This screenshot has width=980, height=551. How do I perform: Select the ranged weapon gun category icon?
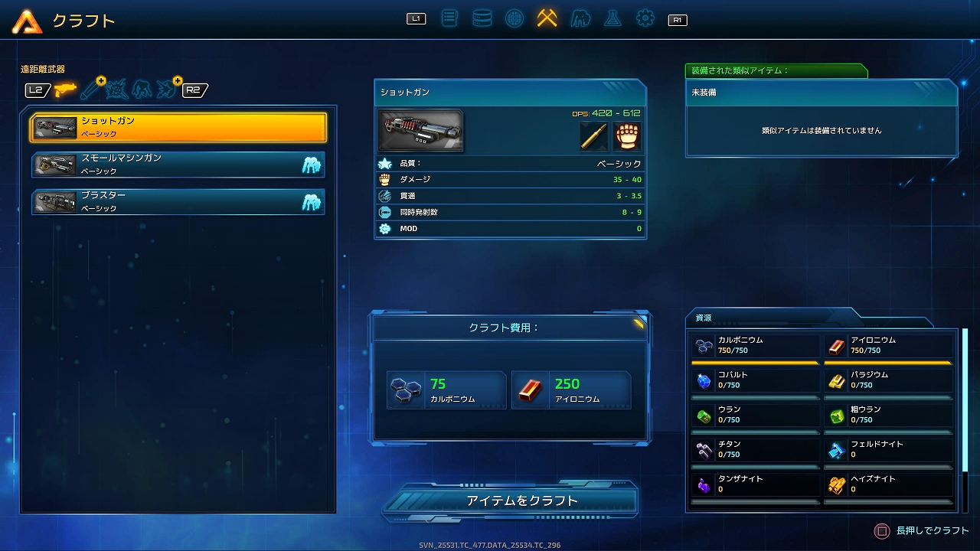click(x=65, y=90)
